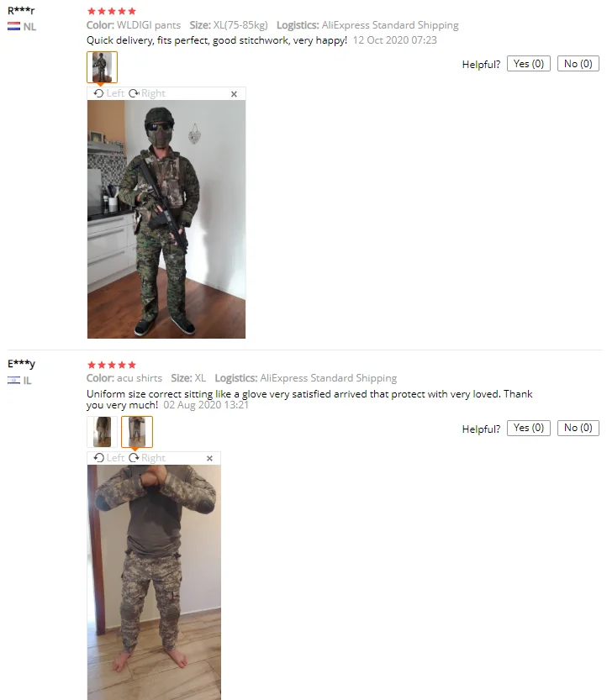This screenshot has width=607, height=700.
Task: Close R***r's expanded photo viewer
Action: coord(234,94)
